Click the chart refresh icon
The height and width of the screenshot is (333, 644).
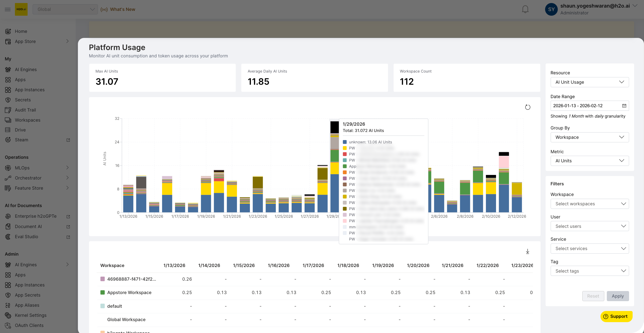point(527,107)
